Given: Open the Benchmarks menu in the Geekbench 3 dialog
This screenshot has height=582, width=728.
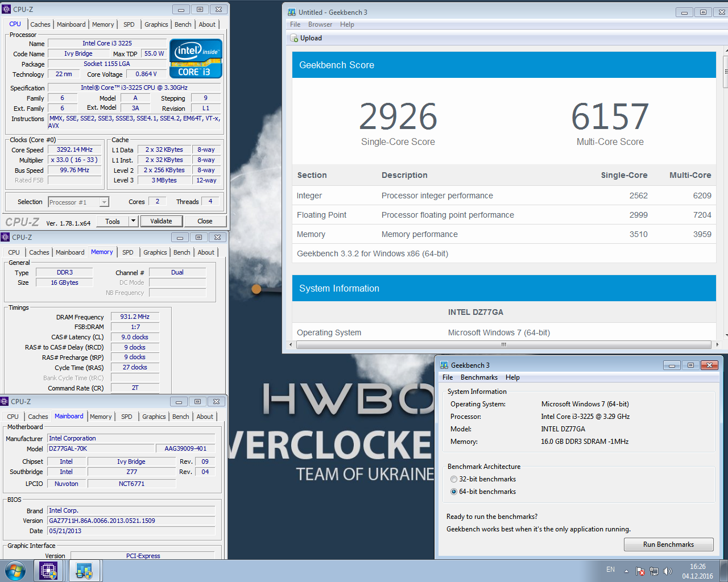Looking at the screenshot, I should pyautogui.click(x=479, y=377).
